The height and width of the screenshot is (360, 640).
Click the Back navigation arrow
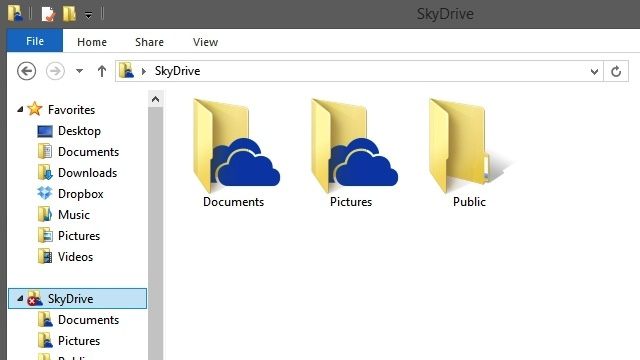click(x=27, y=71)
